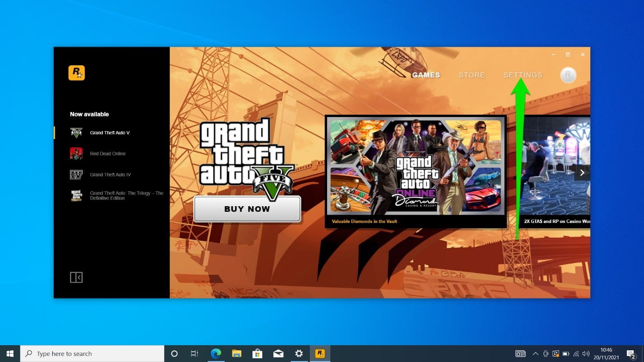Open the Store tab
Image resolution: width=644 pixels, height=362 pixels.
coord(471,75)
